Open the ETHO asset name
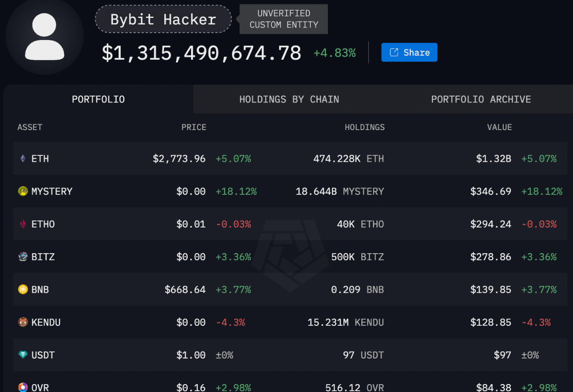 pyautogui.click(x=43, y=224)
